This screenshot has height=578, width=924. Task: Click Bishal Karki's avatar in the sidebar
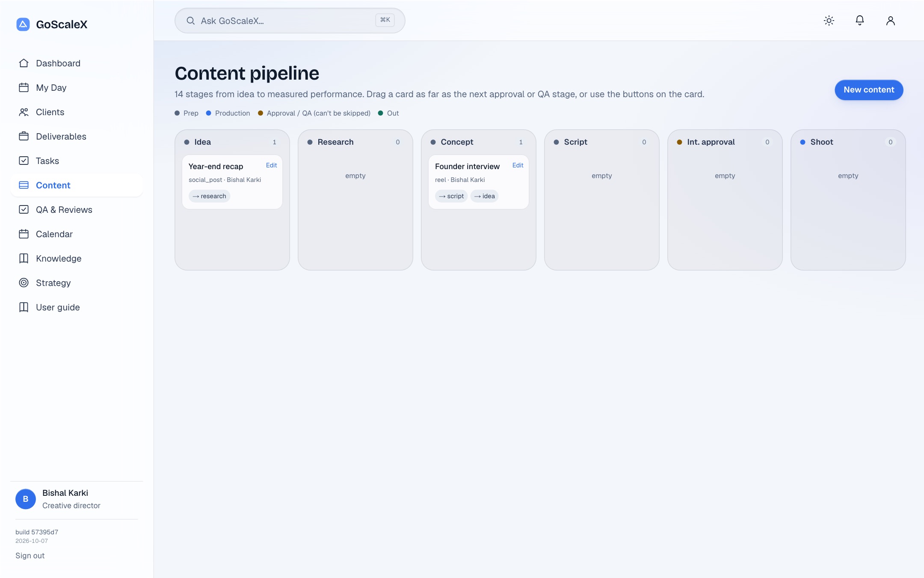[26, 499]
